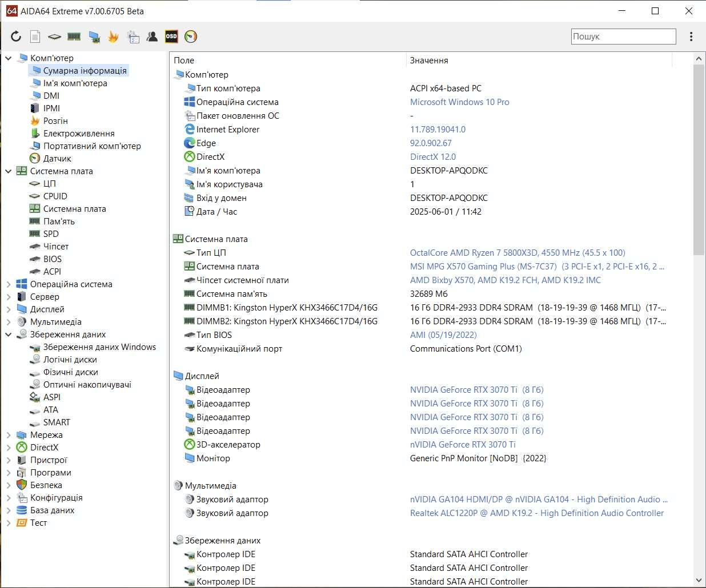The height and width of the screenshot is (588, 706).
Task: Start stability test flame icon
Action: [x=113, y=37]
